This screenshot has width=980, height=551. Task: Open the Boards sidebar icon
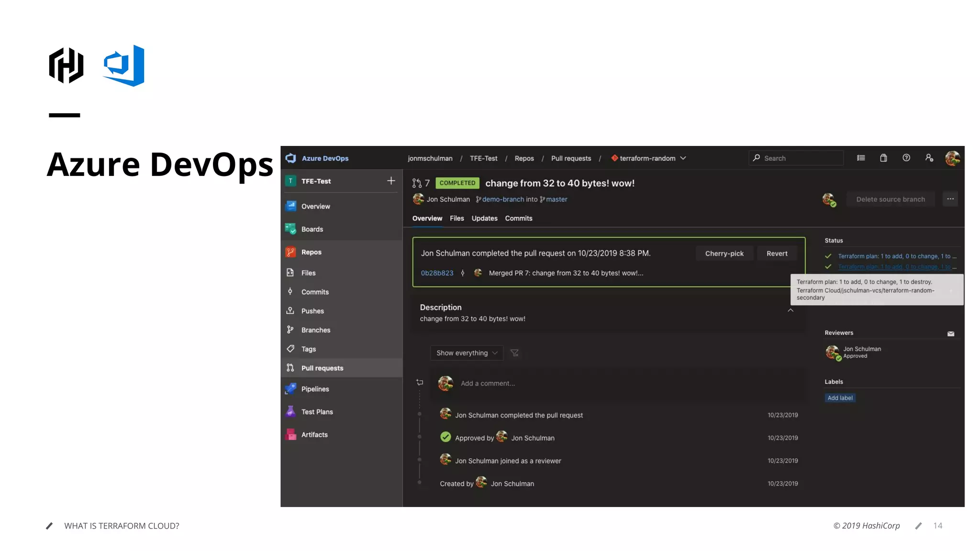[x=290, y=229]
